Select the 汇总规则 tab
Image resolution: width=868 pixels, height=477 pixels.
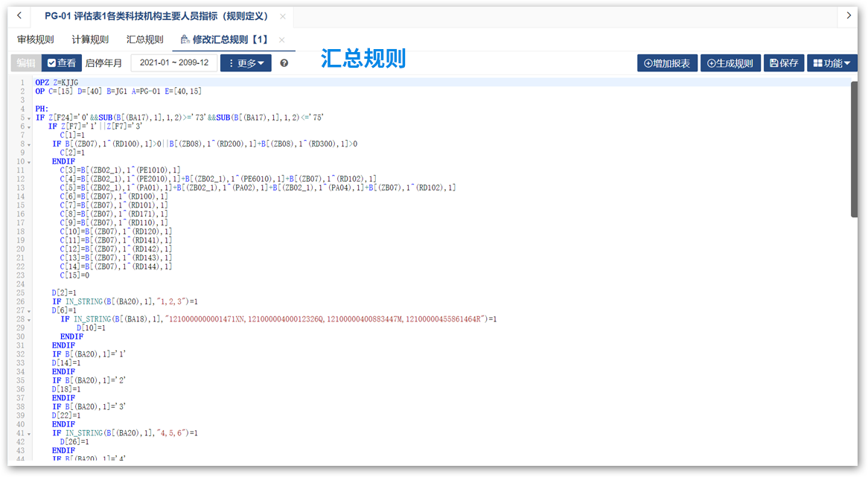pyautogui.click(x=144, y=39)
